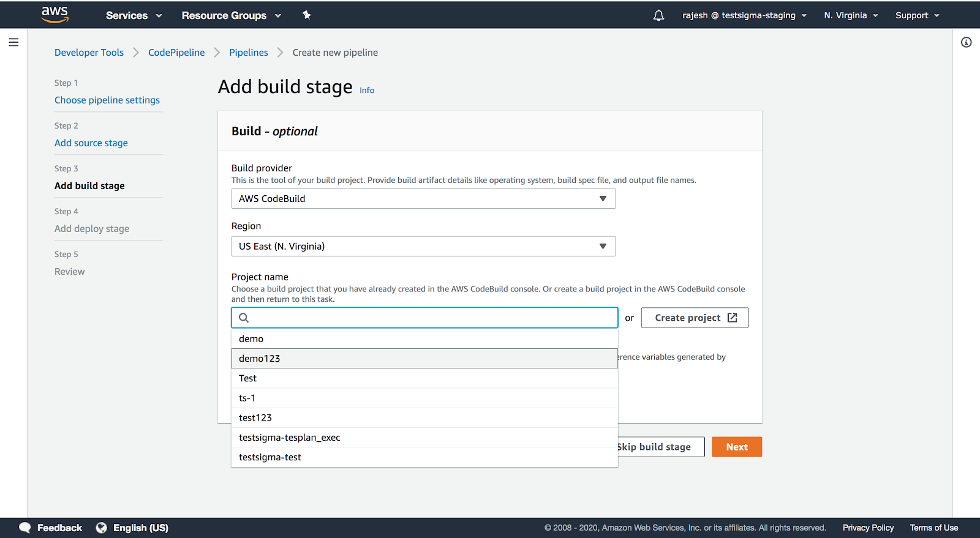Pick testsigma-tesplan_exec project
This screenshot has height=538, width=980.
(424, 438)
